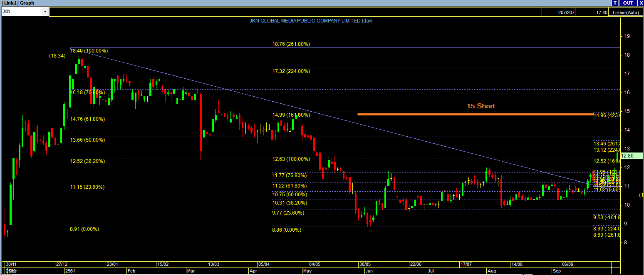This screenshot has height=275, width=644.
Task: Click the T button in title bar
Action: [615, 3]
